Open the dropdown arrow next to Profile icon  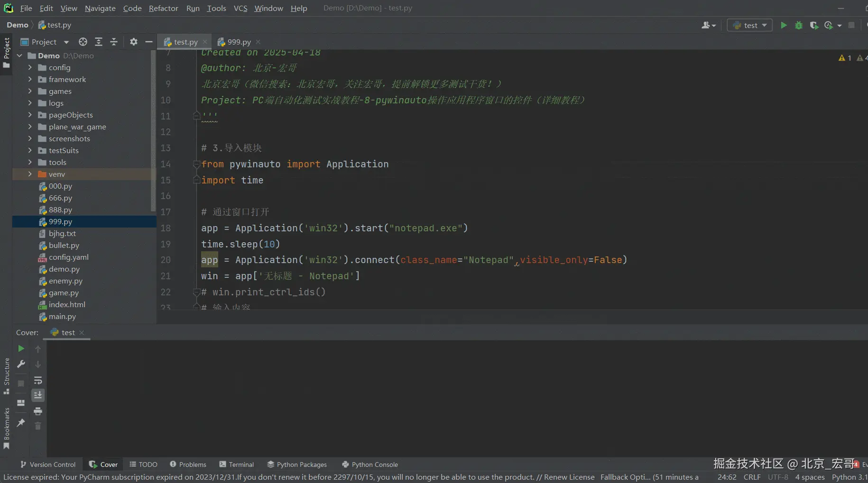[x=840, y=26]
